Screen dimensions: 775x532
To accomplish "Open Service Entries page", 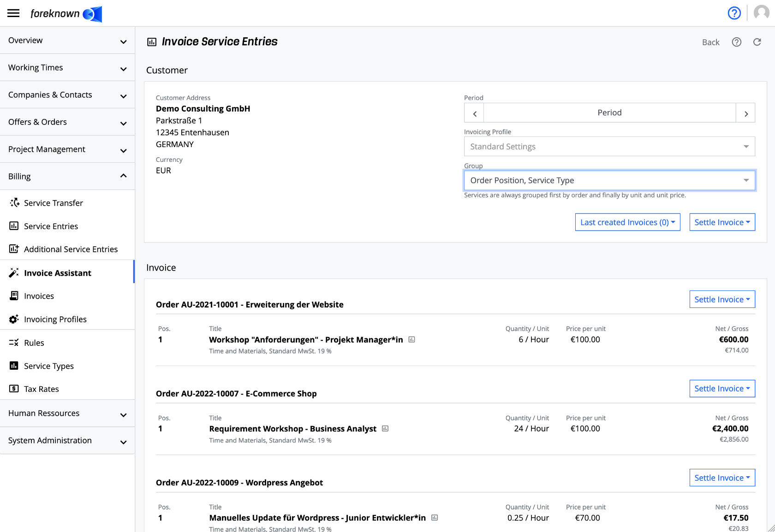I will coord(67,226).
